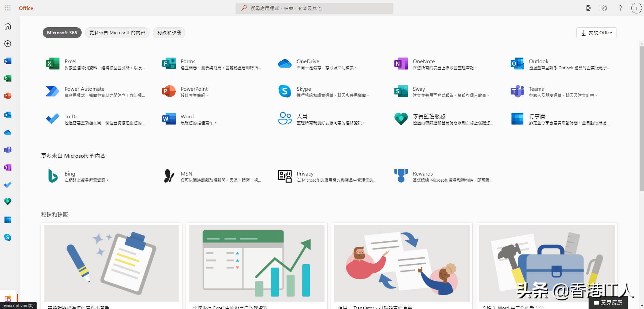Open Teams from the left sidebar
The width and height of the screenshot is (644, 309).
[x=8, y=150]
